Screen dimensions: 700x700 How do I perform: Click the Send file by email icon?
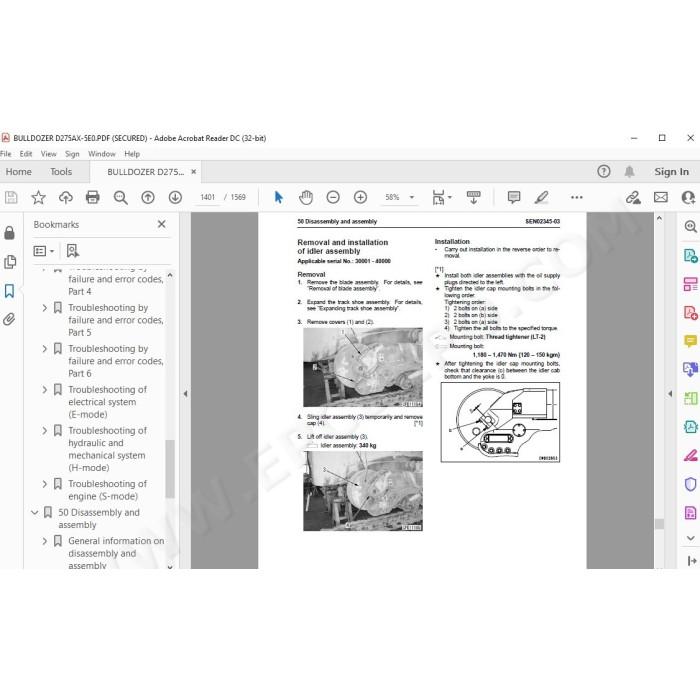661,197
